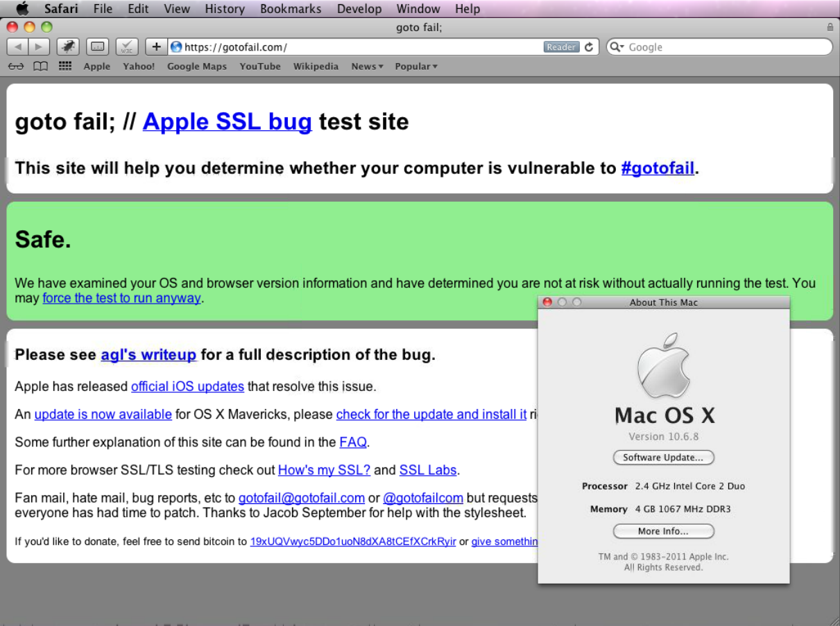840x626 pixels.
Task: Click force the test to run anyway
Action: 121,298
